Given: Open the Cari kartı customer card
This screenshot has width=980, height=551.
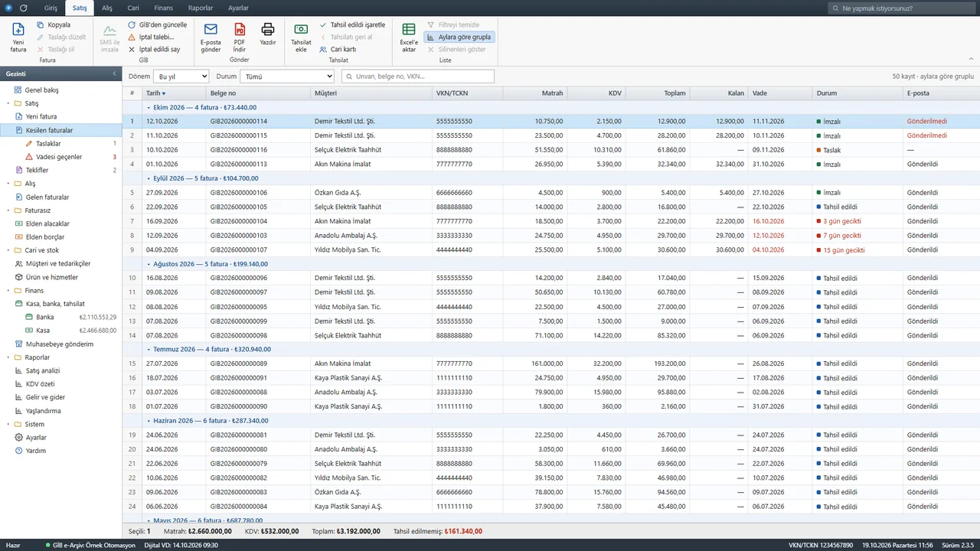Looking at the screenshot, I should tap(338, 49).
